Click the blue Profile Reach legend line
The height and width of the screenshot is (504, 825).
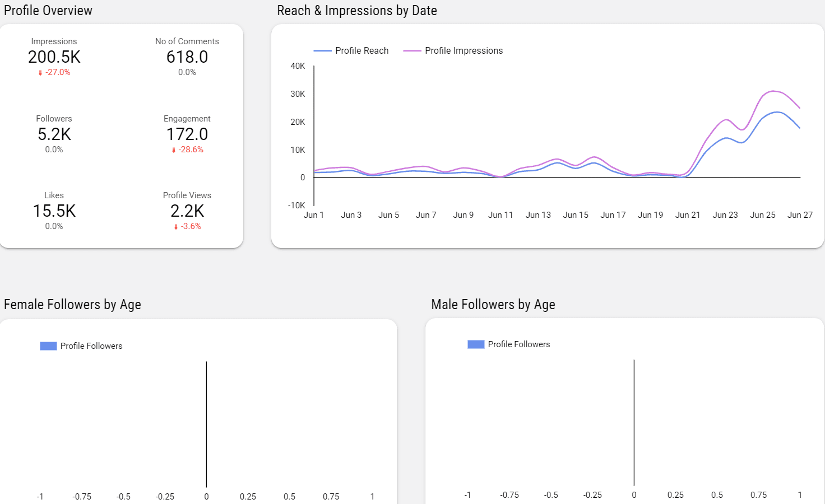322,51
